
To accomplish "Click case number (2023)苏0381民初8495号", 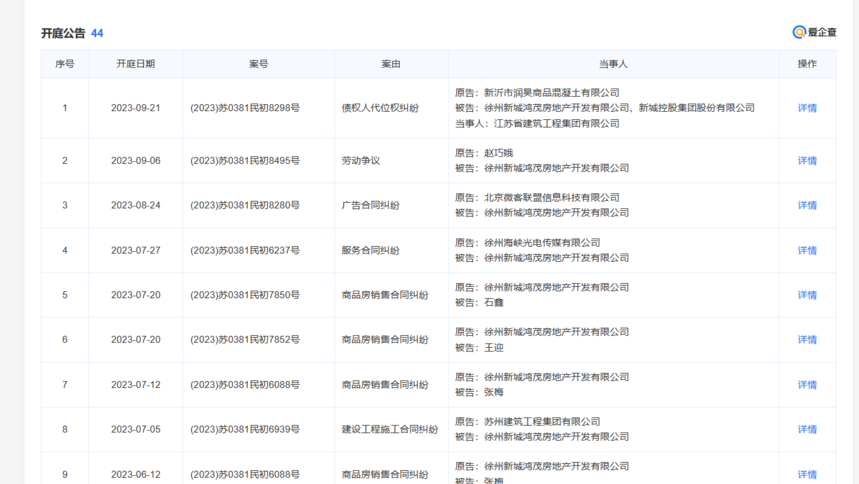I will click(245, 161).
